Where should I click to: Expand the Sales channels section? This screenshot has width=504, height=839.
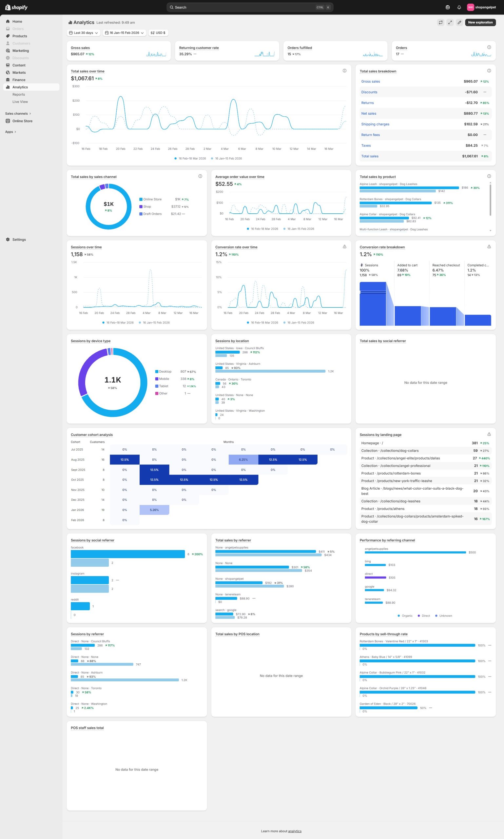click(x=18, y=113)
